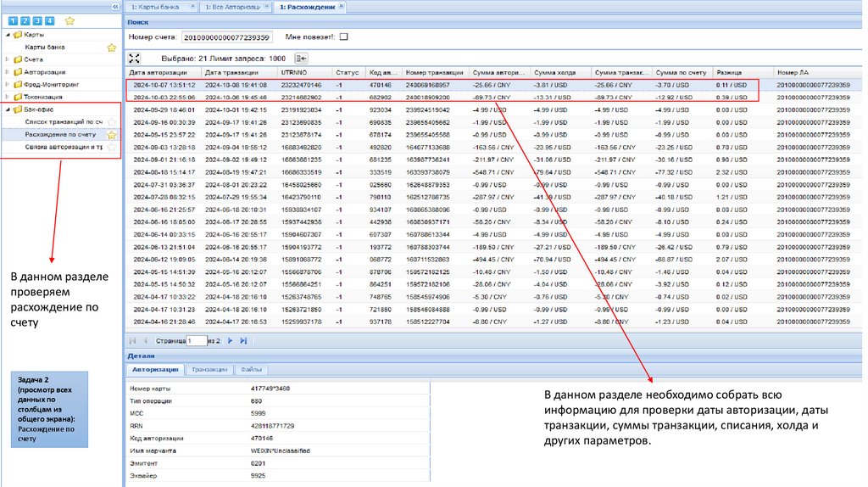Image resolution: width=868 pixels, height=487 pixels.
Task: Toggle star beside Расхождение по счету
Action: point(111,135)
